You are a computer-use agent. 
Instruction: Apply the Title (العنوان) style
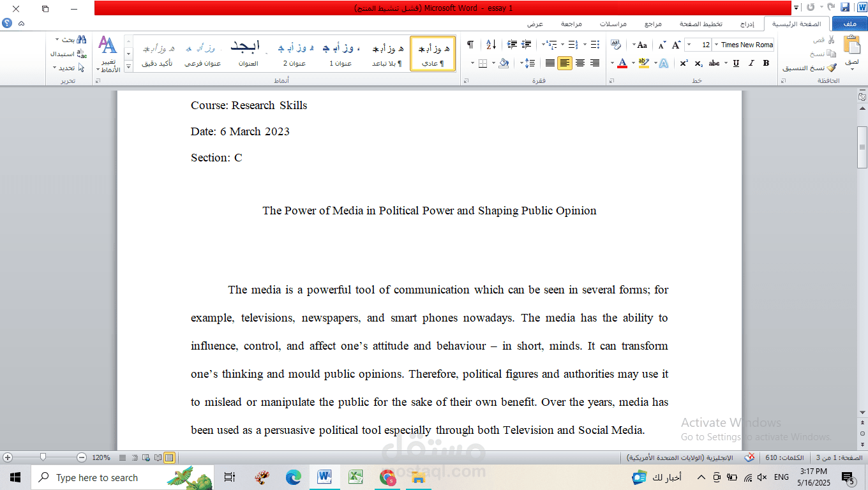coord(248,54)
